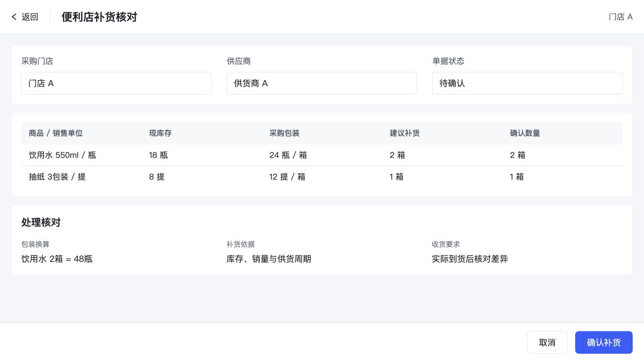Click the 12 提 / 箱 packaging cell

tap(287, 177)
